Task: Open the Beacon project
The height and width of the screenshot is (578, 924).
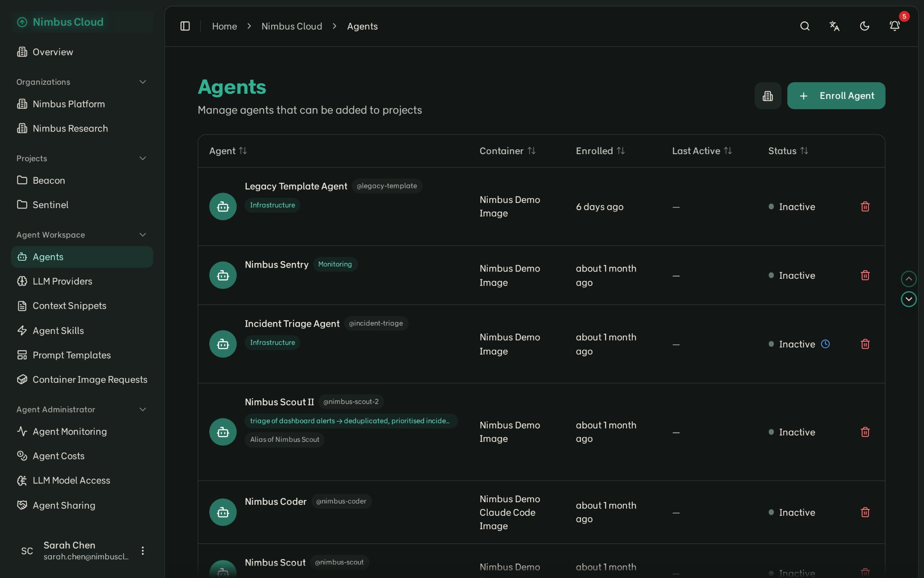Action: [x=82, y=180]
